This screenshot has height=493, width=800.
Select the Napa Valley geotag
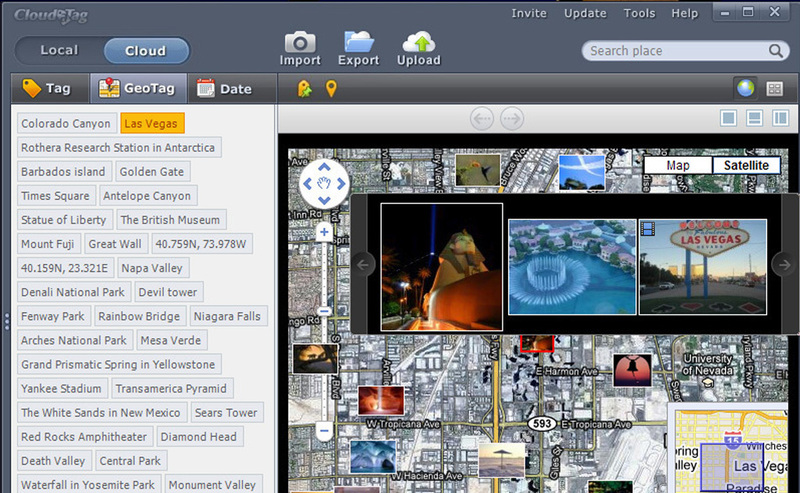(x=152, y=268)
